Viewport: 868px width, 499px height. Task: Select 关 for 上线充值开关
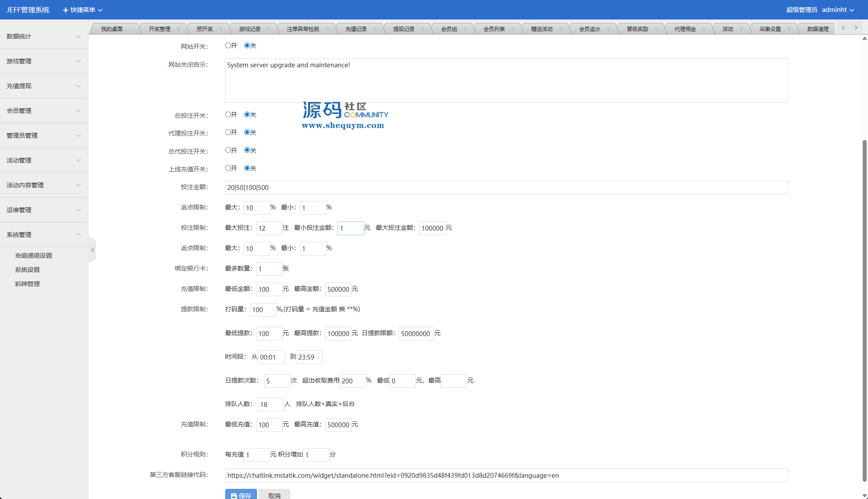(x=247, y=168)
